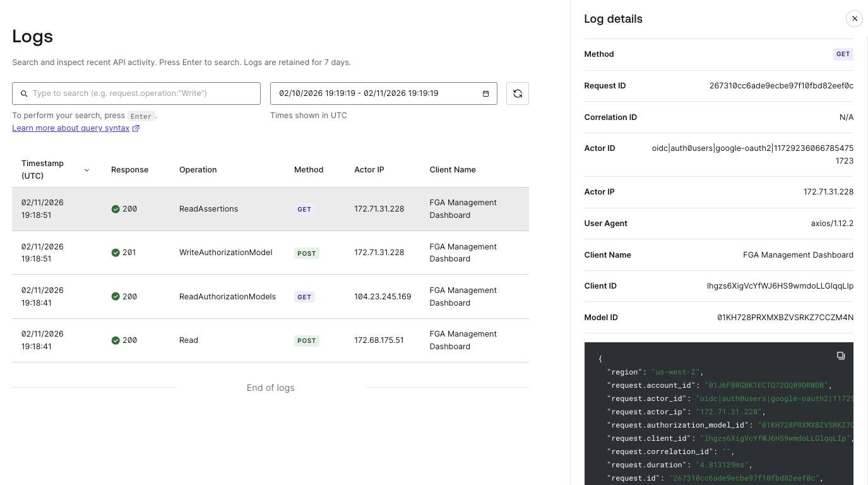
Task: Copy the JSON log with copy icon
Action: click(x=841, y=356)
